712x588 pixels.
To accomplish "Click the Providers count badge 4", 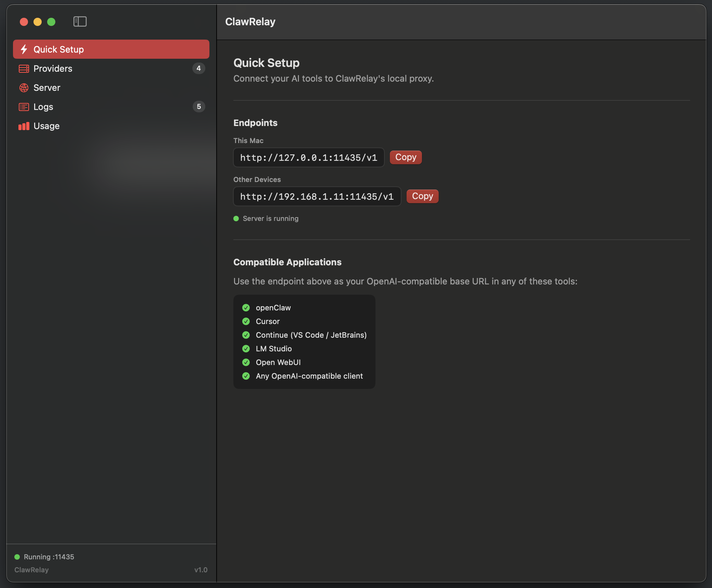I will 199,68.
